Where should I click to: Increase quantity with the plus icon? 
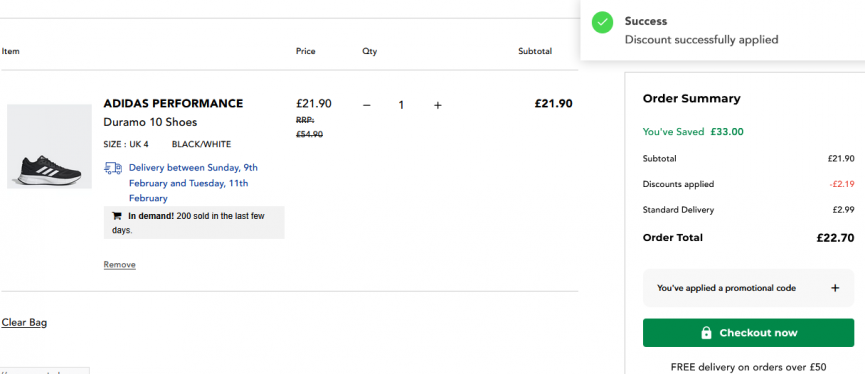click(x=437, y=105)
